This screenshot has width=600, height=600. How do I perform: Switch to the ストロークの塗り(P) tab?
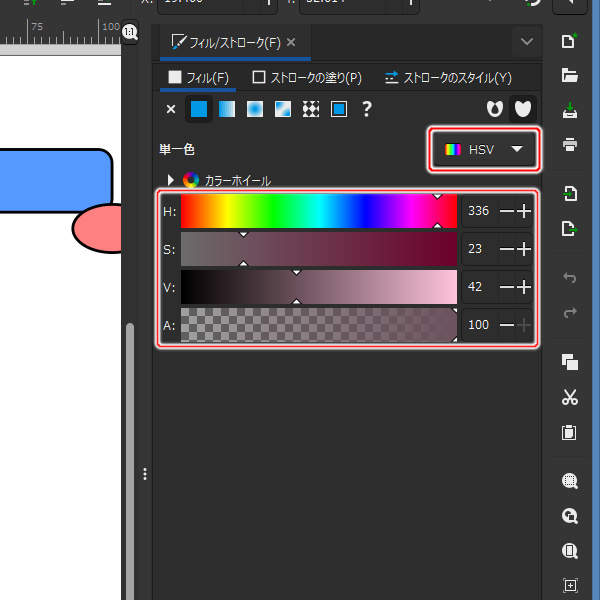[307, 77]
